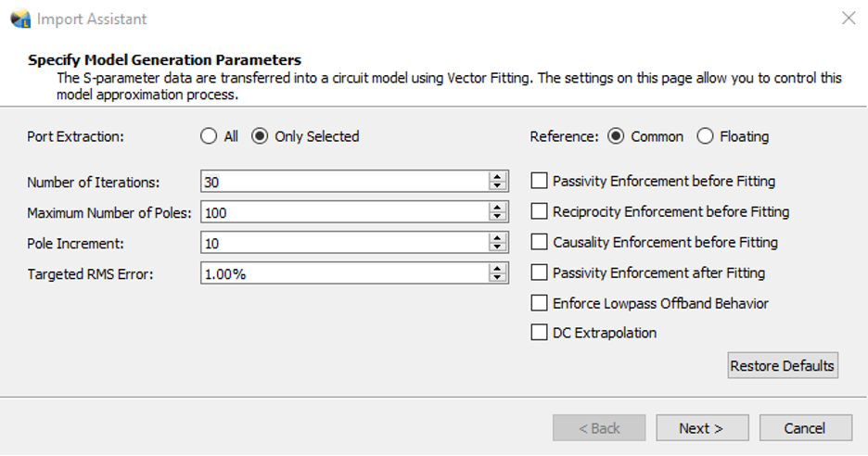Screen dimensions: 868x456
Task: Increase Number of Iterations with up arrow
Action: tap(498, 177)
